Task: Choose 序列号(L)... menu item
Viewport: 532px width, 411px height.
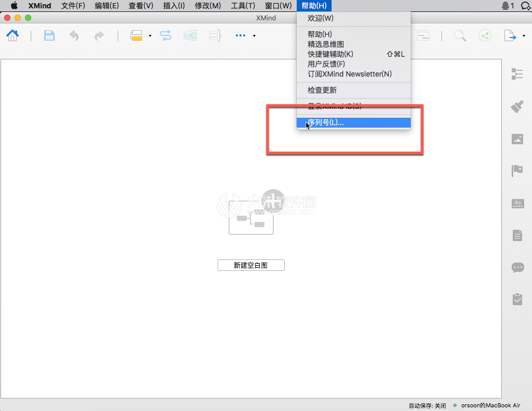Action: (353, 122)
